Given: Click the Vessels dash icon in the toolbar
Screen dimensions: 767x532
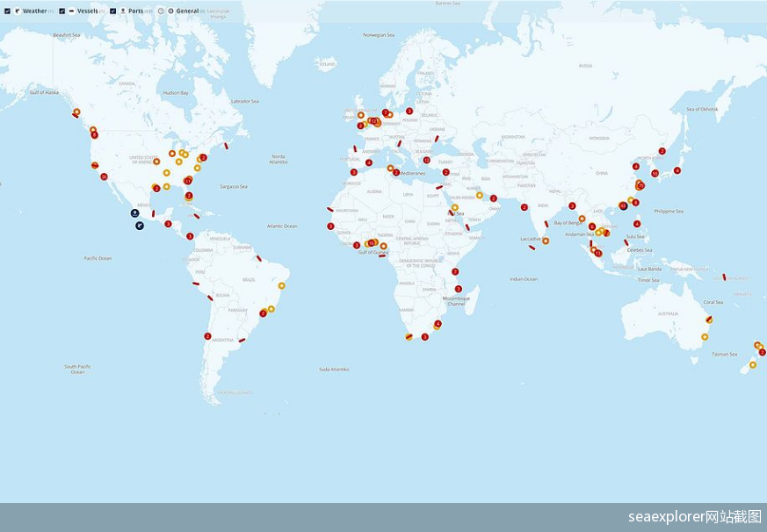Looking at the screenshot, I should coord(71,11).
